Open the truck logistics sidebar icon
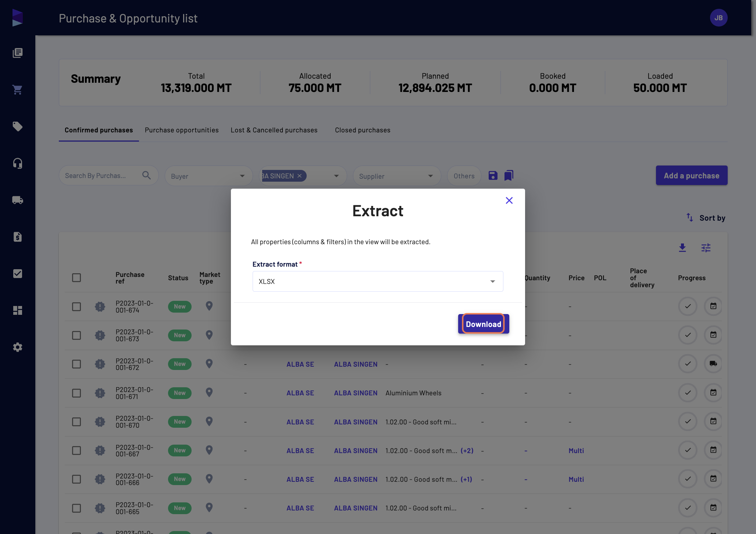Viewport: 756px width, 534px height. 18,200
